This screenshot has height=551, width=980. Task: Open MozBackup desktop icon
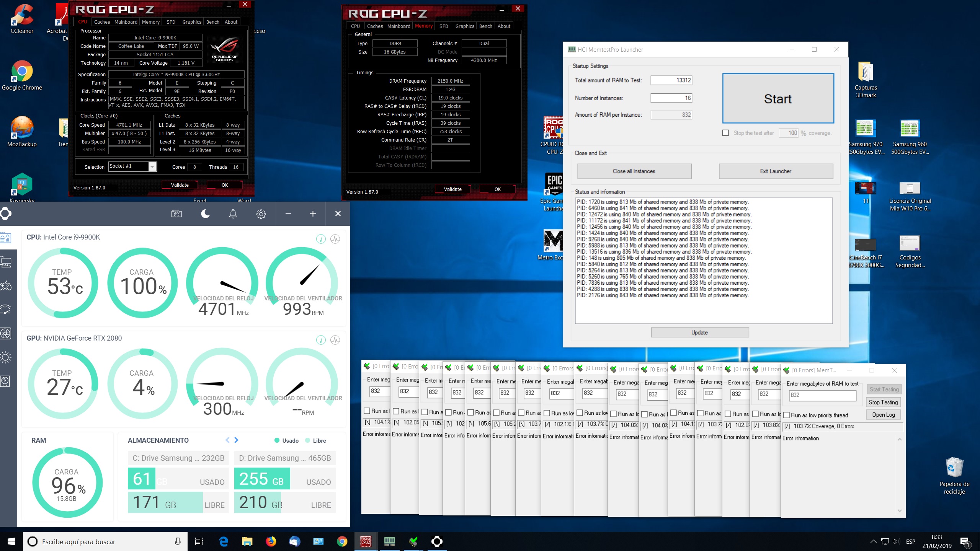pyautogui.click(x=22, y=132)
